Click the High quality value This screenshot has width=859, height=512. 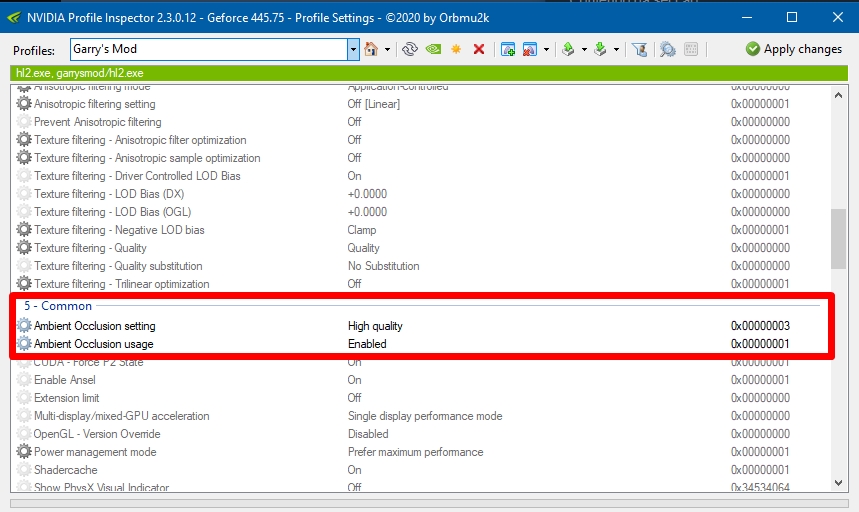(x=375, y=326)
